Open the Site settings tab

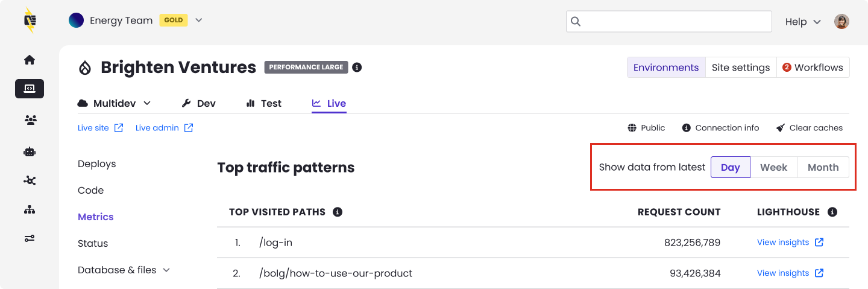(740, 68)
